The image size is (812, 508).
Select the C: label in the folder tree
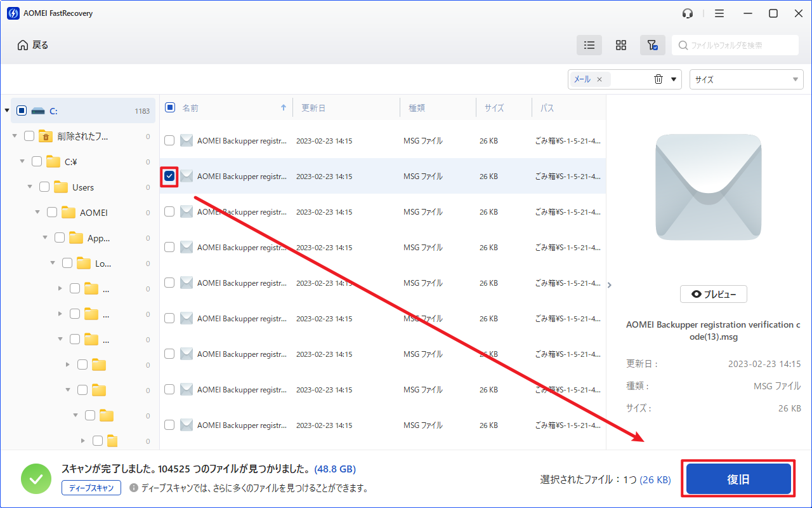point(54,111)
